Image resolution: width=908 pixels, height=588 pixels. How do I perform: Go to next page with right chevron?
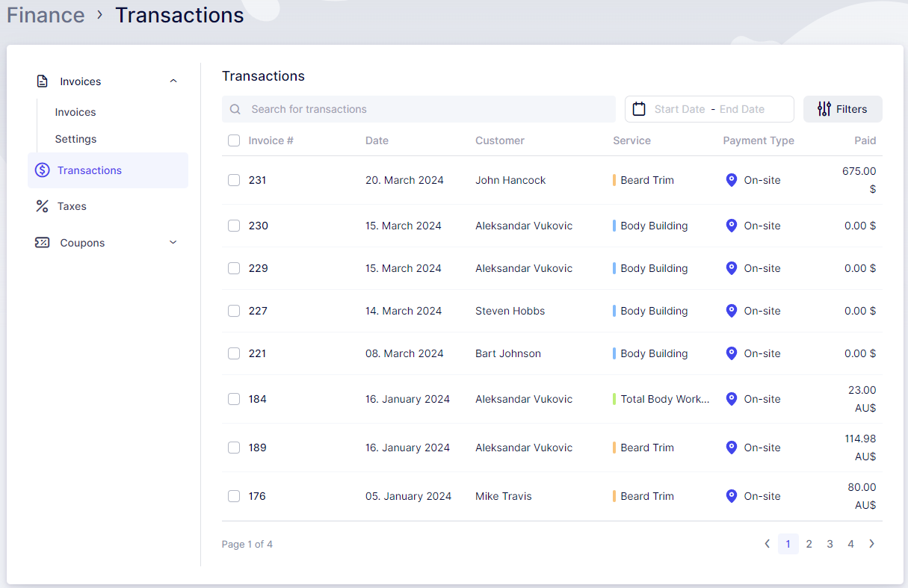click(871, 544)
